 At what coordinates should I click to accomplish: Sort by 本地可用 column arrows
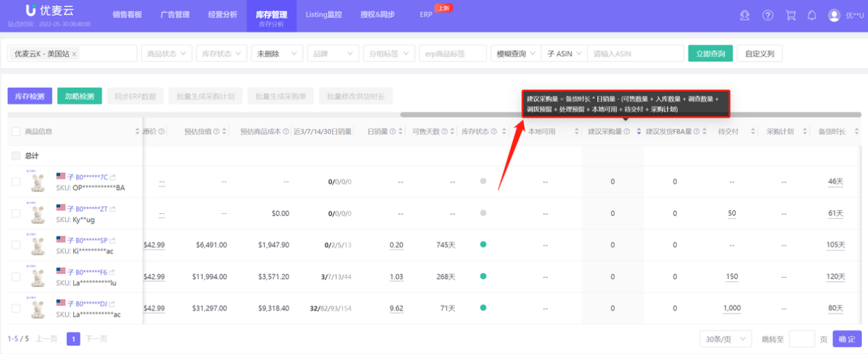pyautogui.click(x=575, y=132)
